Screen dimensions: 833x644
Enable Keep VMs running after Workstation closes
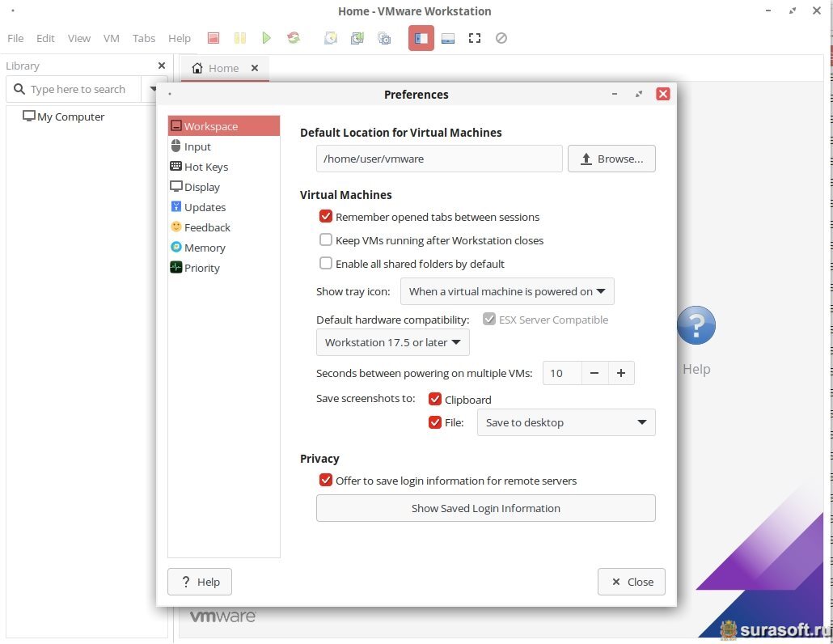pos(326,239)
